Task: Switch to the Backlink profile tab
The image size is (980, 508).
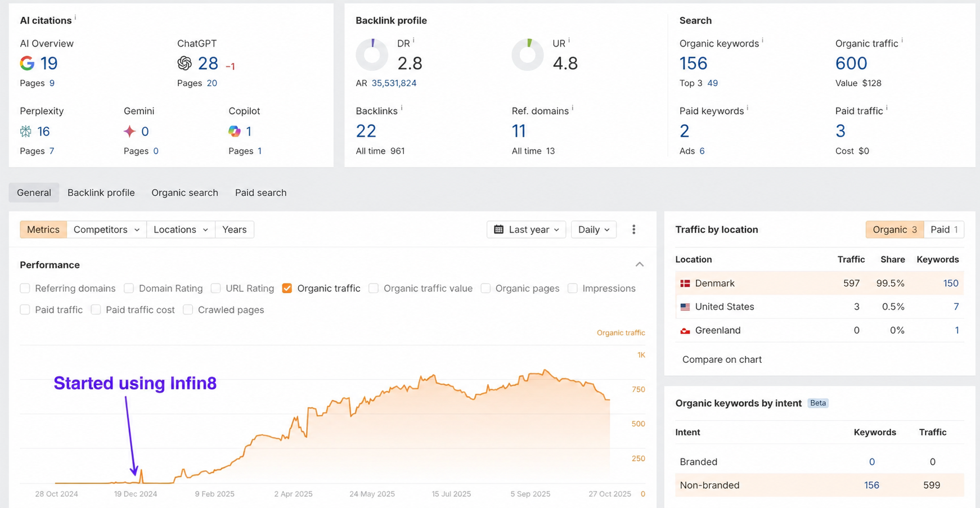Action: 101,192
